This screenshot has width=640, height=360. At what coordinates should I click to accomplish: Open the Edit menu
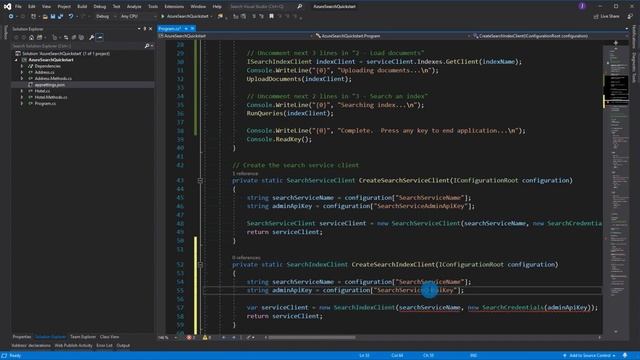click(x=31, y=7)
